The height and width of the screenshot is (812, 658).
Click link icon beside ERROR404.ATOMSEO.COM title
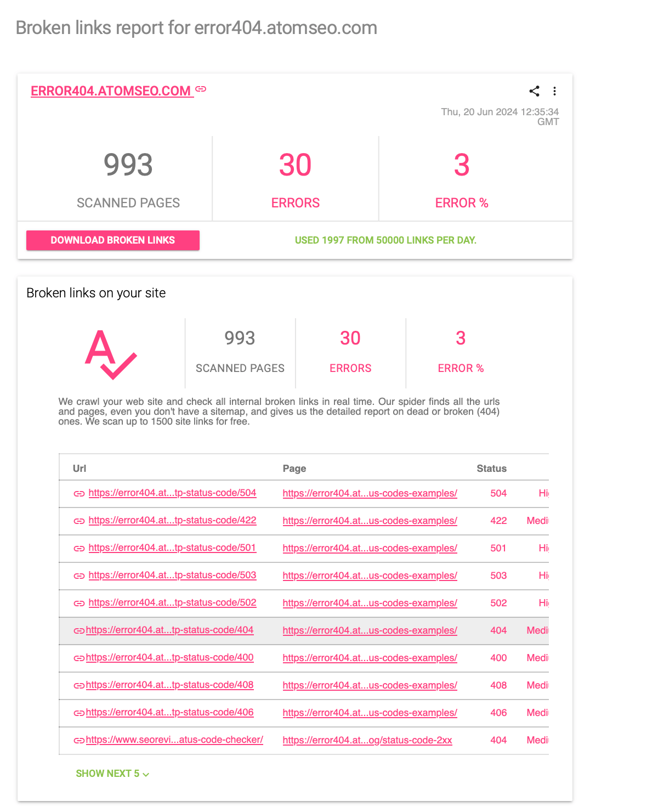tap(201, 89)
